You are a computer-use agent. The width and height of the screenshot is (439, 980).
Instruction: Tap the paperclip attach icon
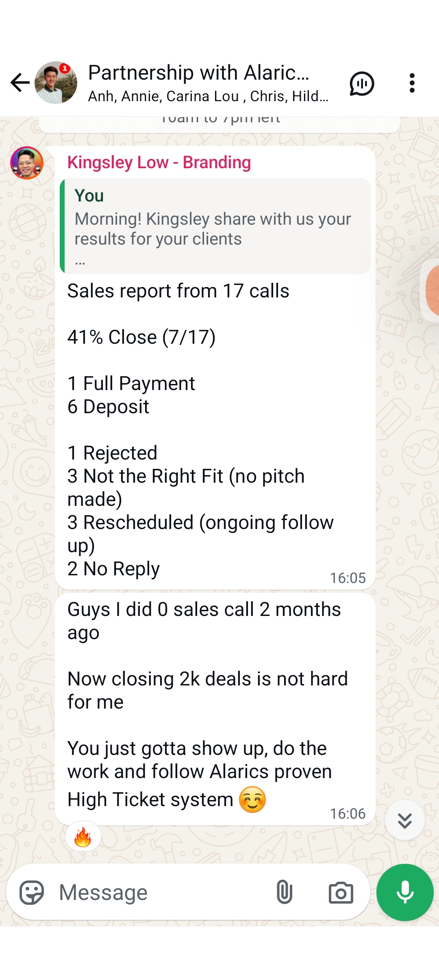point(284,893)
